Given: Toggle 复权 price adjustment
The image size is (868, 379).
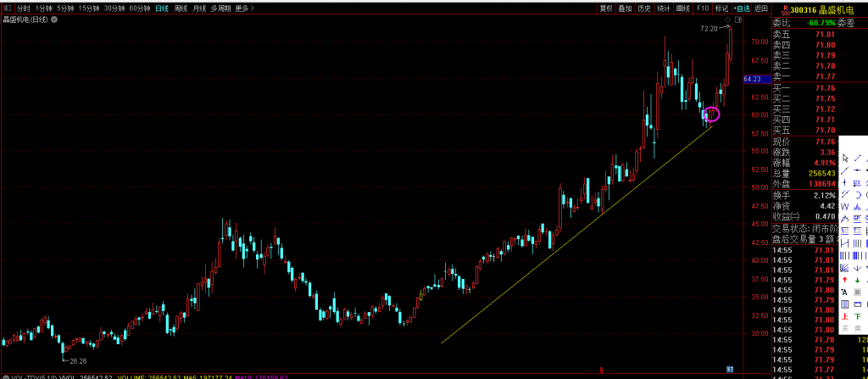Looking at the screenshot, I should (x=606, y=8).
